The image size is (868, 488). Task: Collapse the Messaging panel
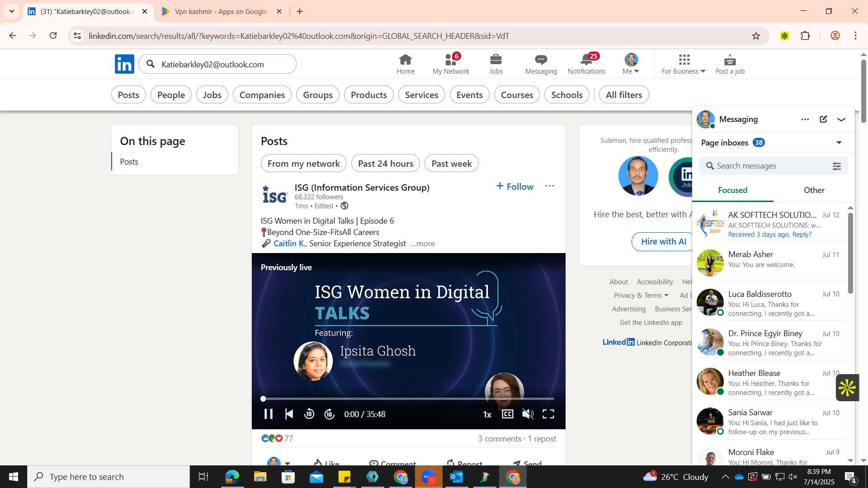pos(841,120)
